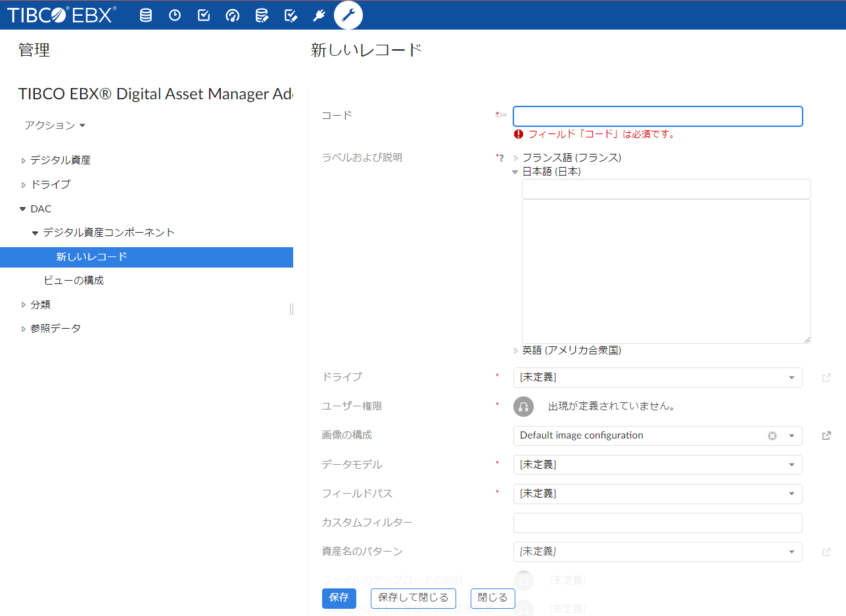
Task: Open the 資産名のパターン dropdown
Action: coord(657,552)
